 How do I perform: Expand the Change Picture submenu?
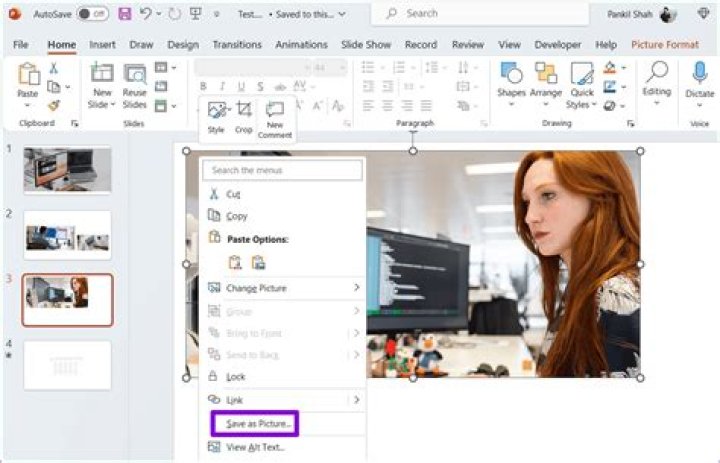point(357,288)
